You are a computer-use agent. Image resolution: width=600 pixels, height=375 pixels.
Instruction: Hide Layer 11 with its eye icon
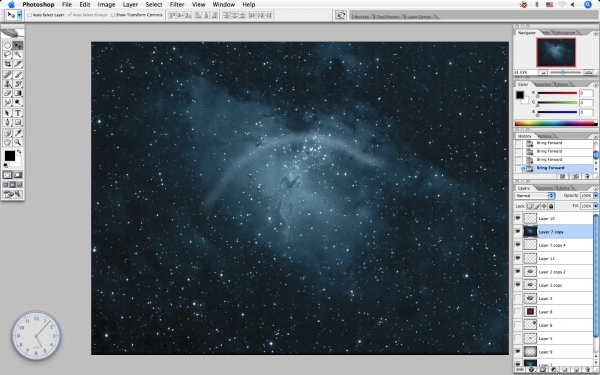coord(518,258)
